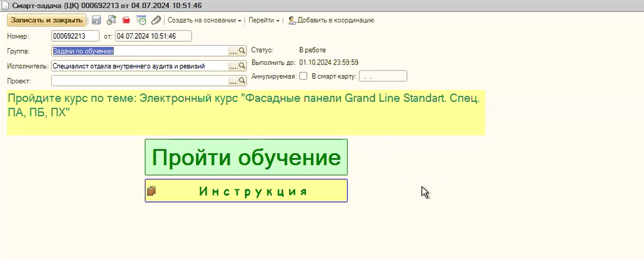Click the Добавить в координацию text label
The height and width of the screenshot is (260, 644).
tap(336, 20)
